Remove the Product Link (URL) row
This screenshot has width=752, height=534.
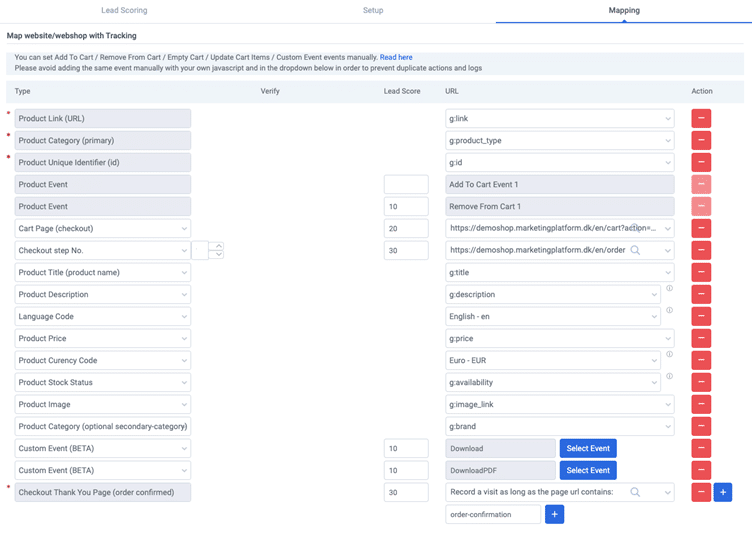coord(701,119)
